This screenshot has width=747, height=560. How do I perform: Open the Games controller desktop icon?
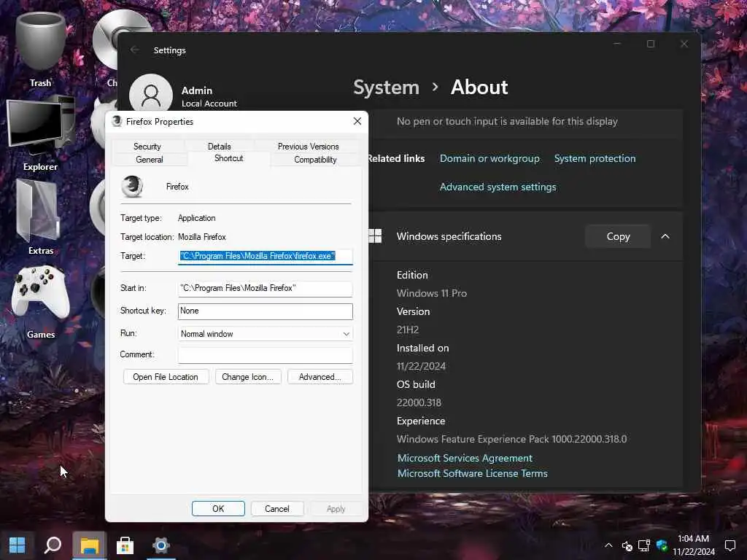[x=41, y=302]
